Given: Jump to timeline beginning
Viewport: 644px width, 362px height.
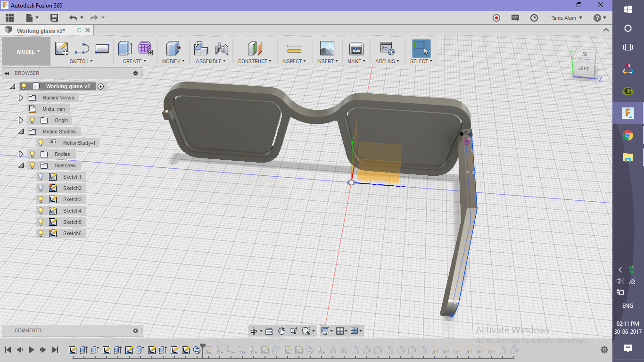Looking at the screenshot, I should tap(8, 350).
